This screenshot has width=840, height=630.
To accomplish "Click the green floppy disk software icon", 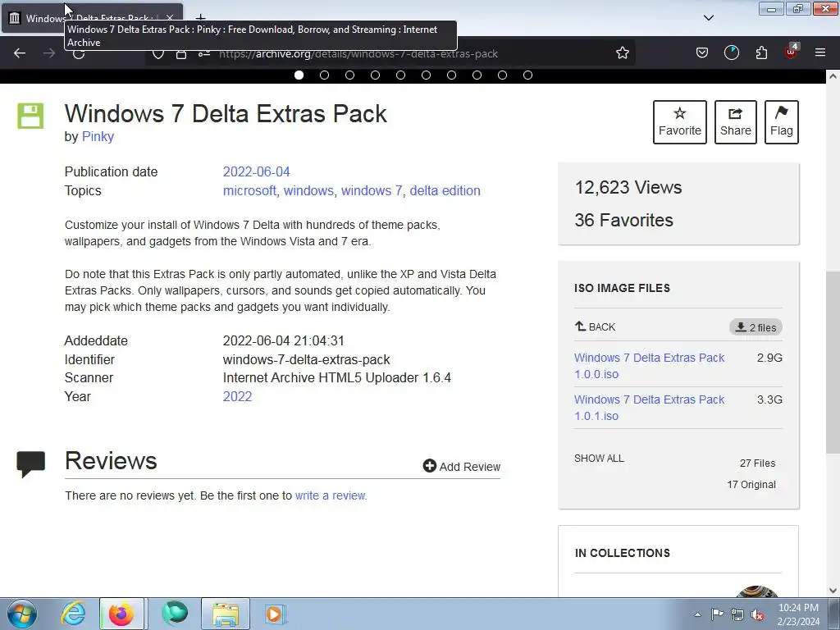I will [x=30, y=116].
